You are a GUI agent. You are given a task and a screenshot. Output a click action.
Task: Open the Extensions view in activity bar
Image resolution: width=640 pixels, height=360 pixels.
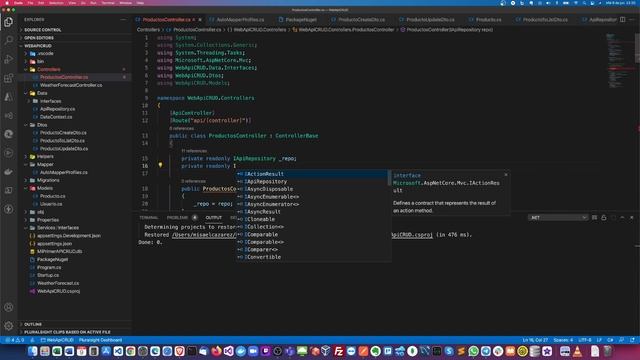tap(9, 78)
